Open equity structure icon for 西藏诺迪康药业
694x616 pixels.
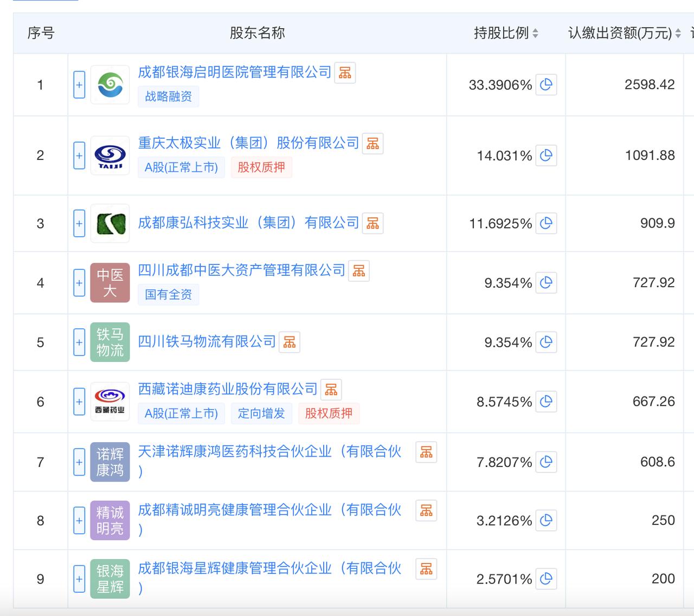coord(331,390)
